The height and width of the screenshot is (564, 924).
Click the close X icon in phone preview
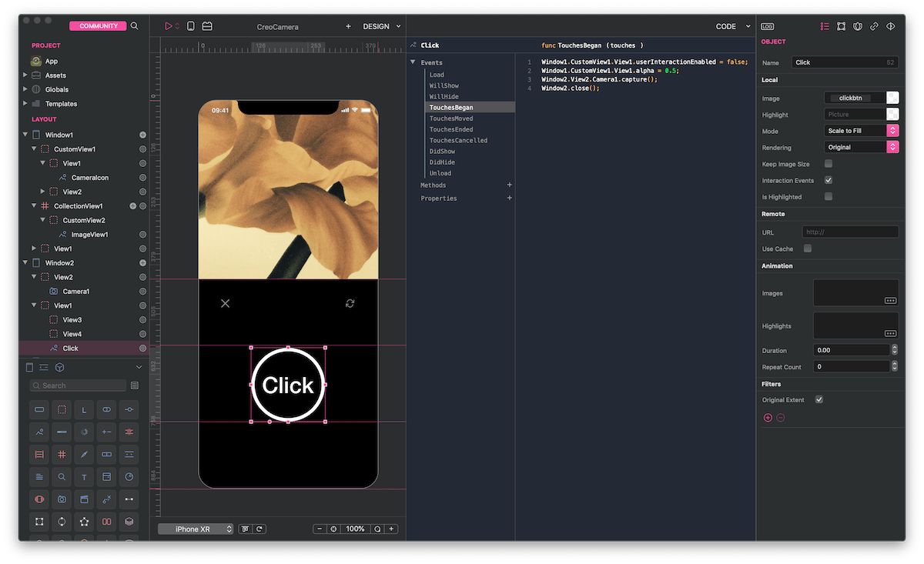point(225,303)
